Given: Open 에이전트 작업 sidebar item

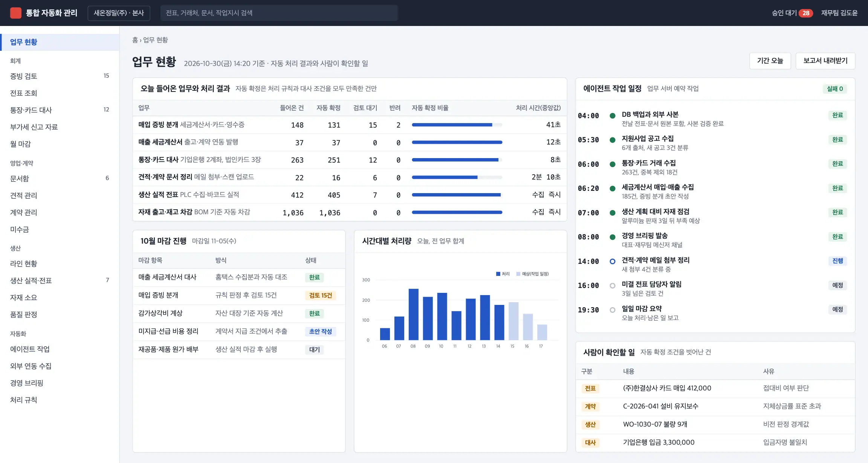Looking at the screenshot, I should coord(60,349).
